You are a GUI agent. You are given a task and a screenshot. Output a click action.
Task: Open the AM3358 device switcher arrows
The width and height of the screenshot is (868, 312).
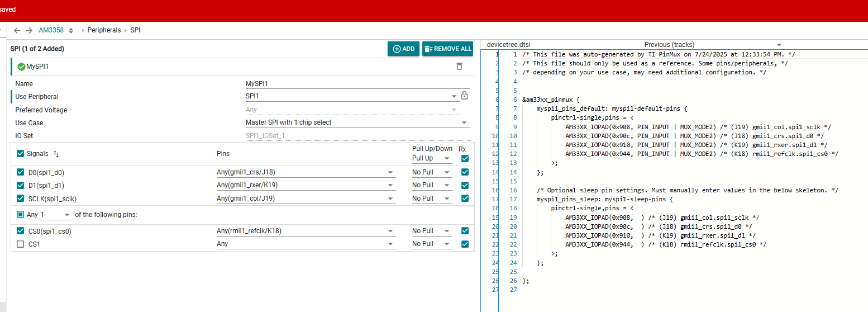tap(71, 30)
